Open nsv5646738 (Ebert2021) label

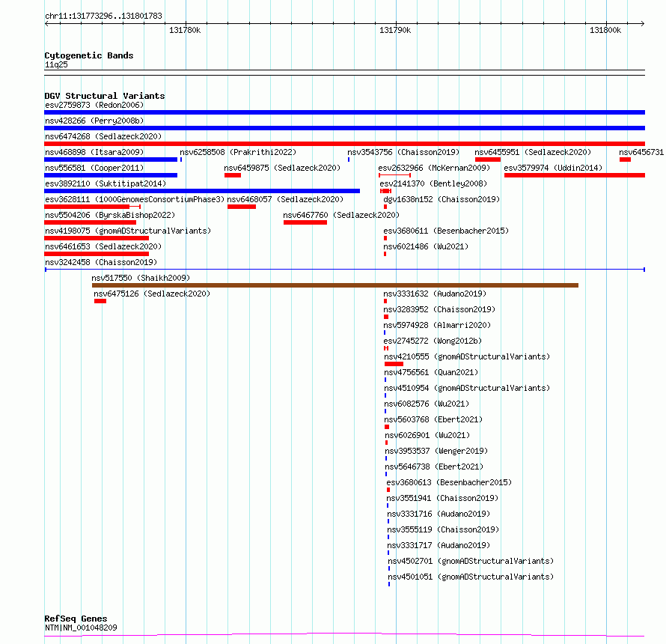coord(434,467)
